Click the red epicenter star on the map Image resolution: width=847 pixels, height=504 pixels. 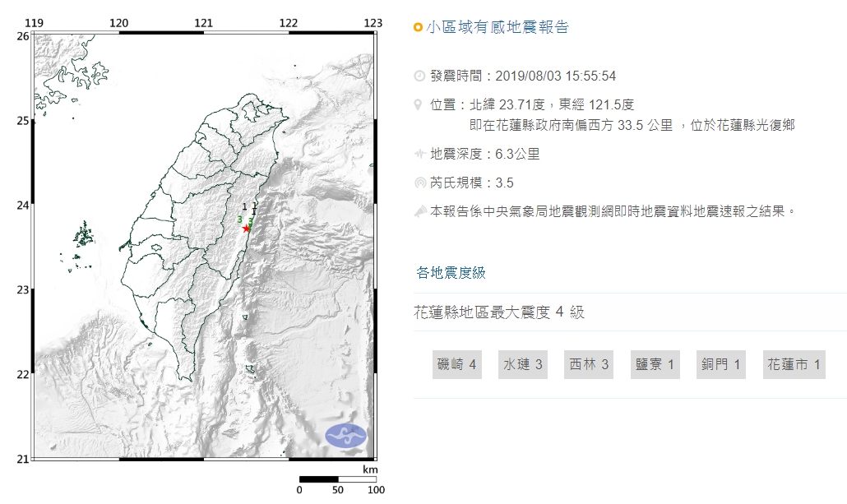click(247, 229)
